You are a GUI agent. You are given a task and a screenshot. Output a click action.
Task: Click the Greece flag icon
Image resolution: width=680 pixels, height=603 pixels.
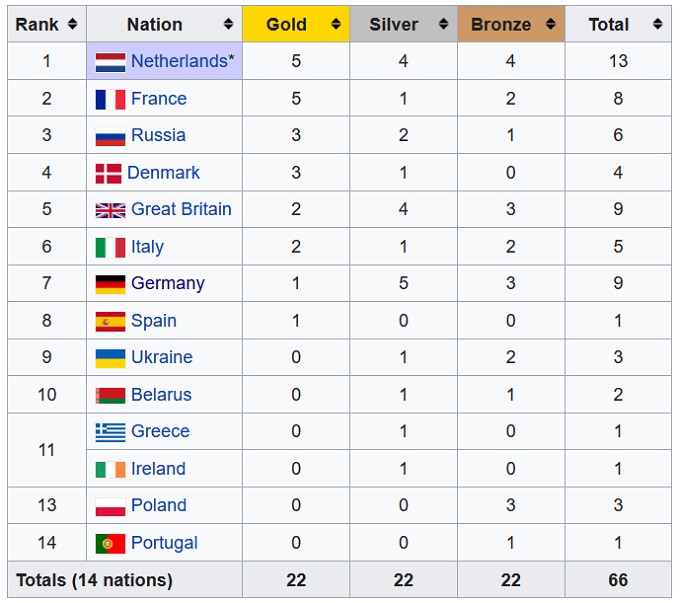click(110, 432)
